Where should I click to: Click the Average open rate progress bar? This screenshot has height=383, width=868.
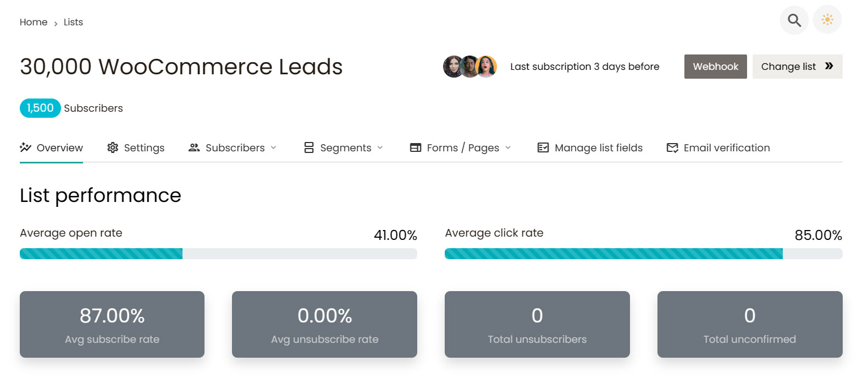[x=218, y=254]
